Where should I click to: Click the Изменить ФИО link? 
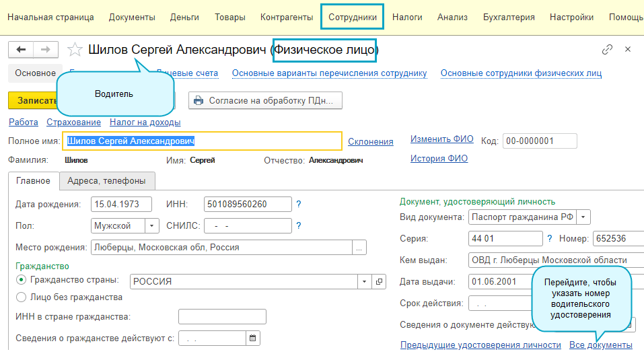(x=442, y=139)
